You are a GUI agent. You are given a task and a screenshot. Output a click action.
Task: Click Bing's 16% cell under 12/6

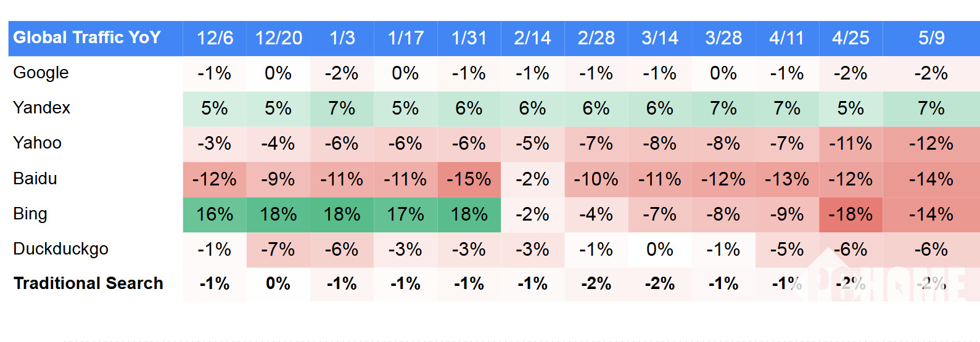point(215,214)
